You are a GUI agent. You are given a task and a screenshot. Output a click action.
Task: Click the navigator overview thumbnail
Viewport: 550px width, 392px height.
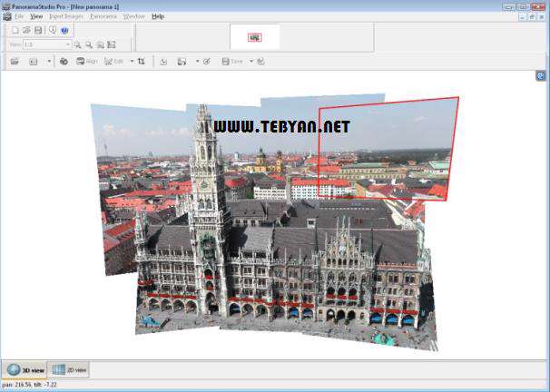[255, 37]
